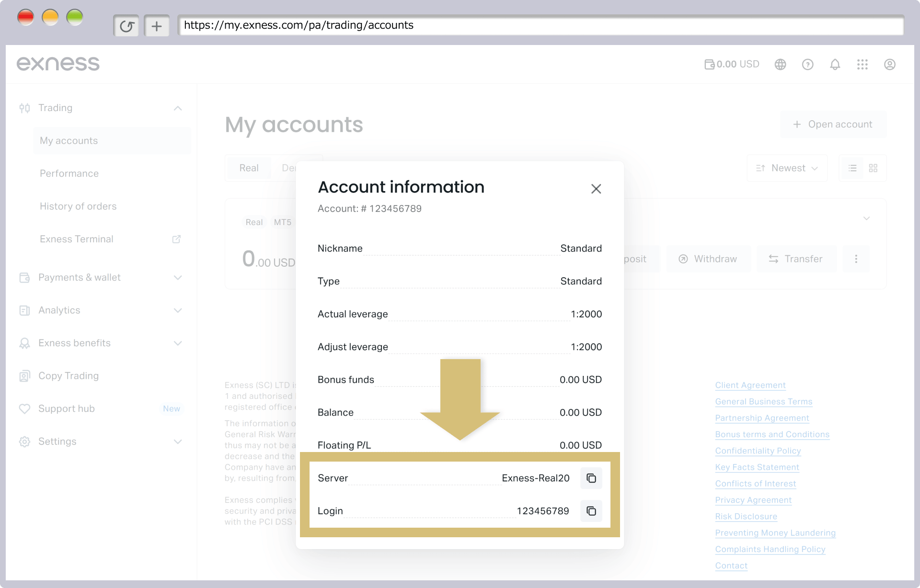Copy the login number 123456789
920x588 pixels.
point(591,511)
